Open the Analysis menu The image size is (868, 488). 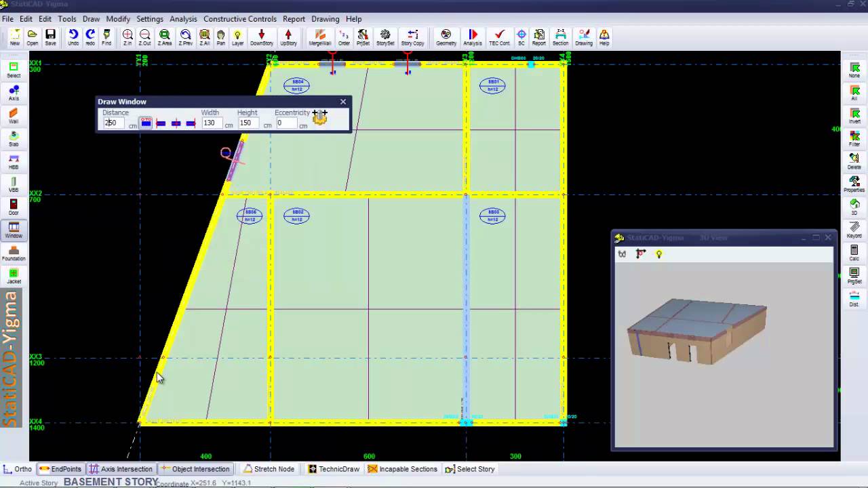coord(183,19)
